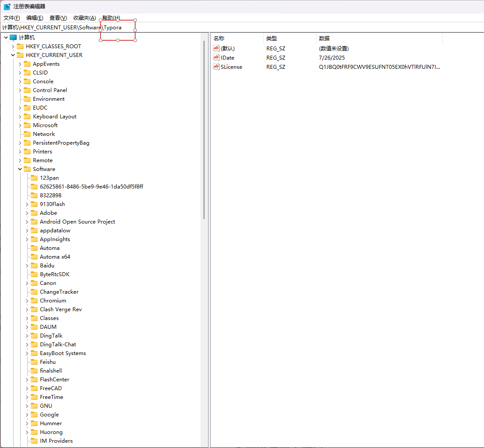Collapse the HKEY_CURRENT_USER tree node
484x448 pixels.
coord(13,55)
